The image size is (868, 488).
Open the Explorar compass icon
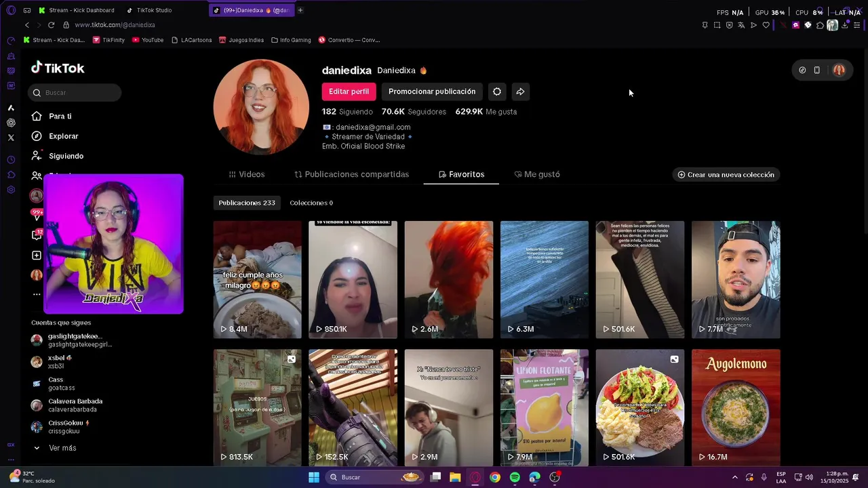(x=37, y=136)
